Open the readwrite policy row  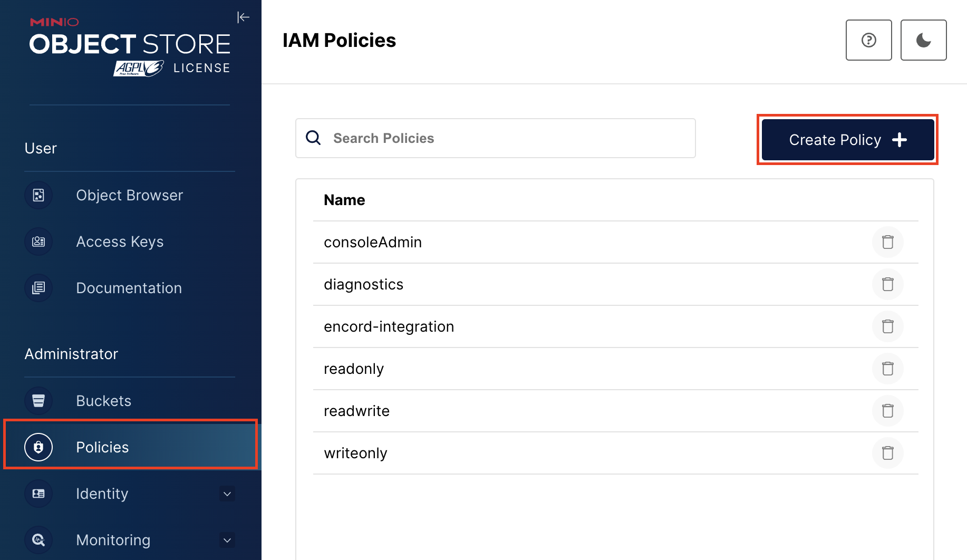click(x=615, y=411)
